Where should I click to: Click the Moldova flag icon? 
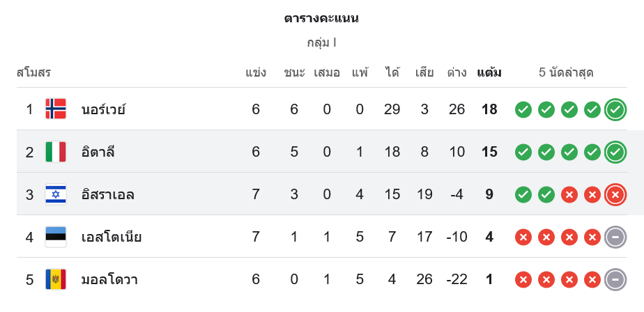[x=56, y=279]
